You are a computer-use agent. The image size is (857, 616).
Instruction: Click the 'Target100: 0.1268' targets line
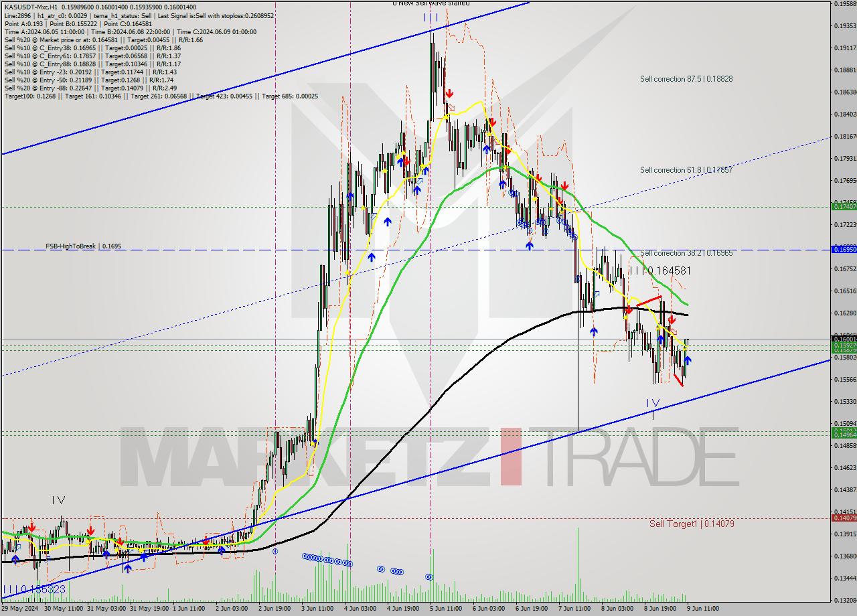[161, 96]
